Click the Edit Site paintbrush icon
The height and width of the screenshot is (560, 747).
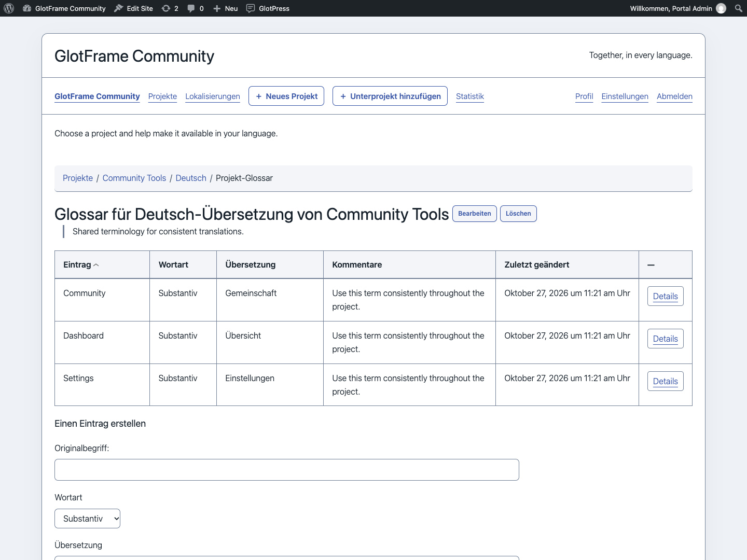point(119,8)
